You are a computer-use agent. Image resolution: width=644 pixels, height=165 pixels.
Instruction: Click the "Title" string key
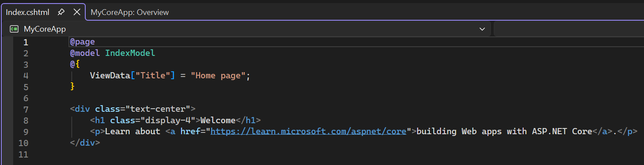pyautogui.click(x=153, y=76)
